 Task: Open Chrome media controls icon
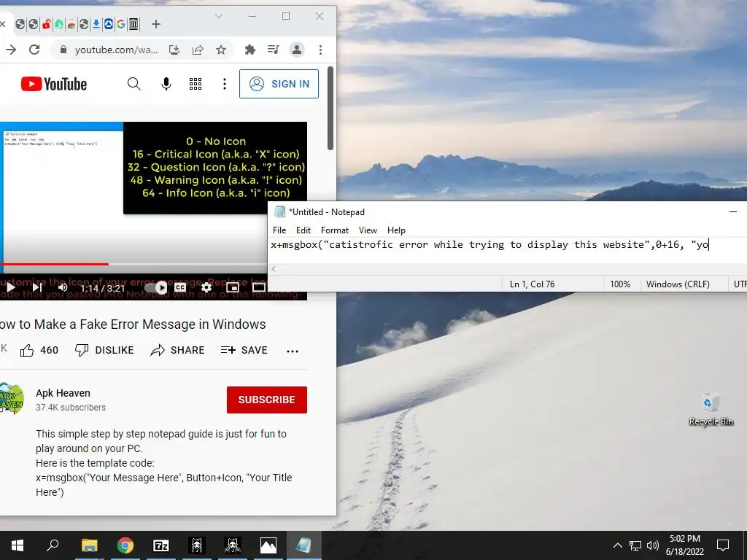tap(274, 50)
